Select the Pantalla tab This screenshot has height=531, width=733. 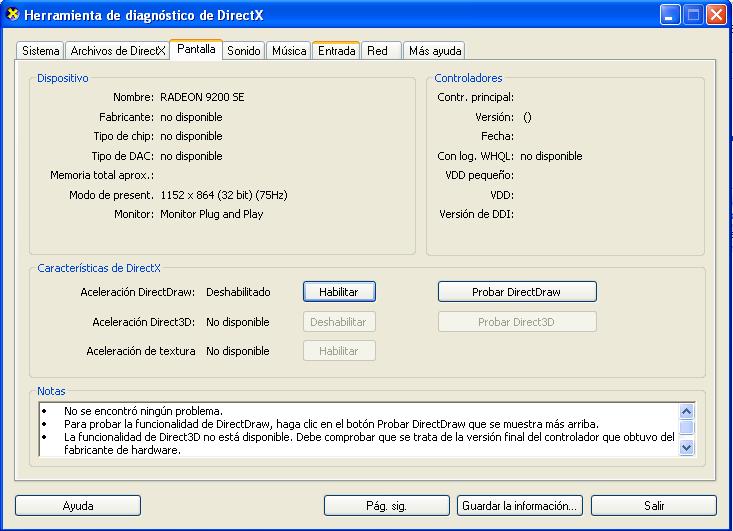196,50
